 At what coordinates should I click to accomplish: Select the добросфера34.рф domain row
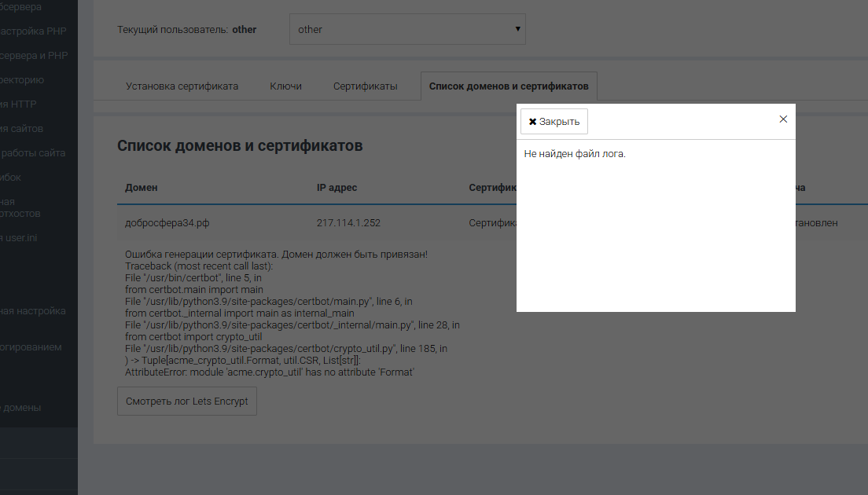click(x=167, y=223)
